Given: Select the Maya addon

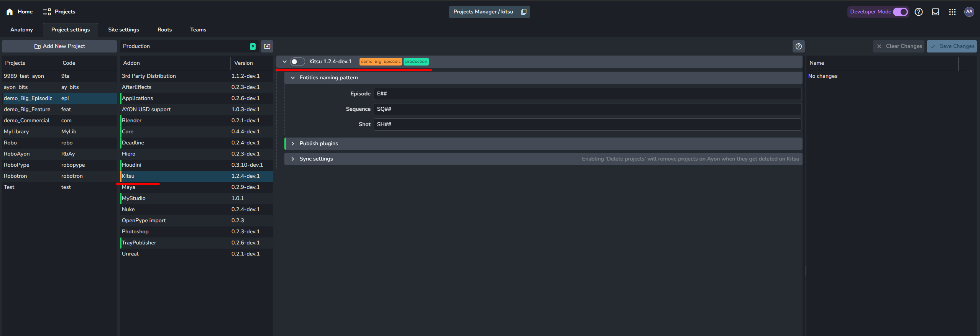Looking at the screenshot, I should pos(197,187).
